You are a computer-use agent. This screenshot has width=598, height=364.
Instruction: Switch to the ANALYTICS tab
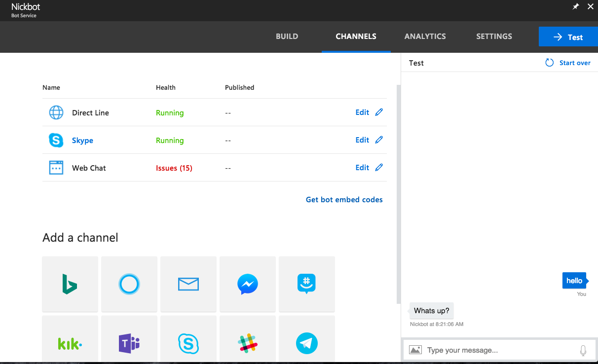[x=425, y=36]
